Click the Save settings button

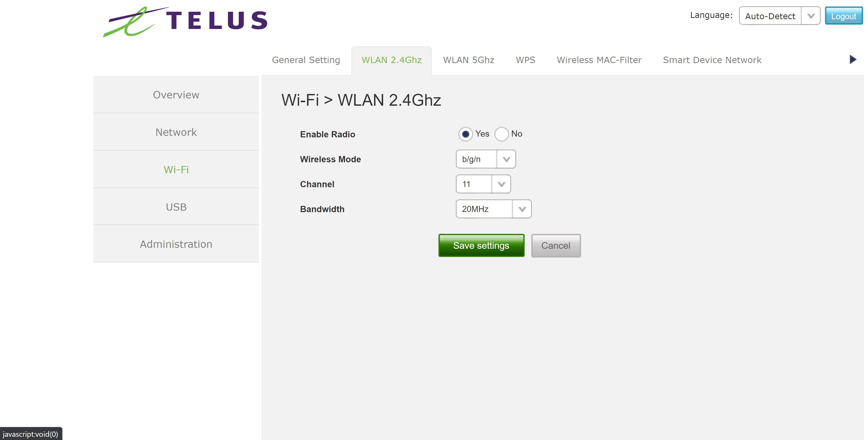481,245
